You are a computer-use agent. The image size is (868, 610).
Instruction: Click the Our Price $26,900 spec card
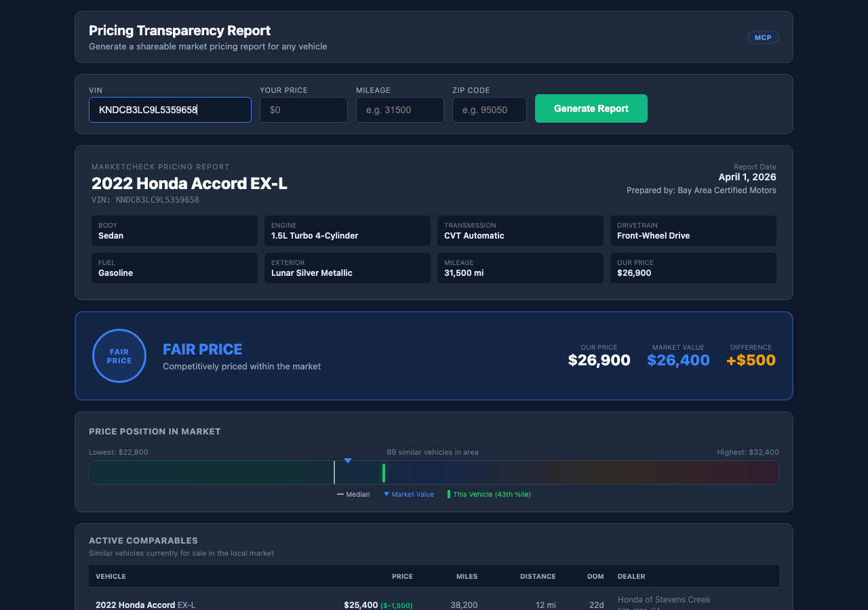(x=693, y=268)
